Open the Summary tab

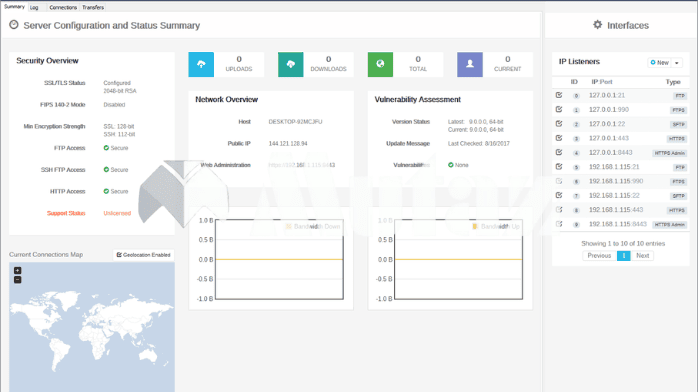14,7
